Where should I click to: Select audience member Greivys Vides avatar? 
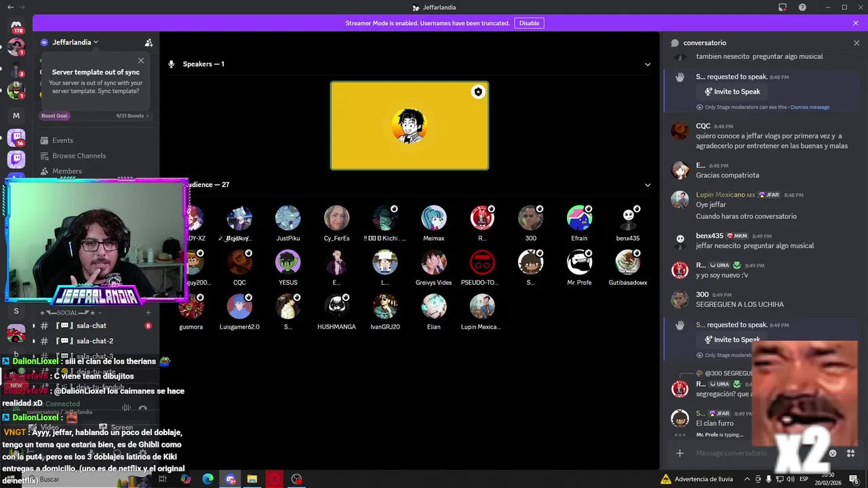click(x=434, y=262)
